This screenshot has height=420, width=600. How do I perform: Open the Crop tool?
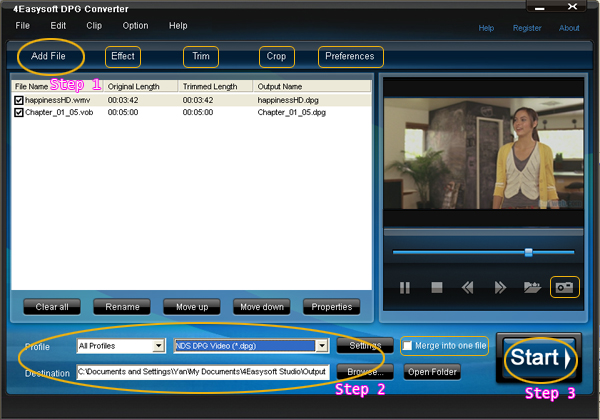click(x=276, y=57)
